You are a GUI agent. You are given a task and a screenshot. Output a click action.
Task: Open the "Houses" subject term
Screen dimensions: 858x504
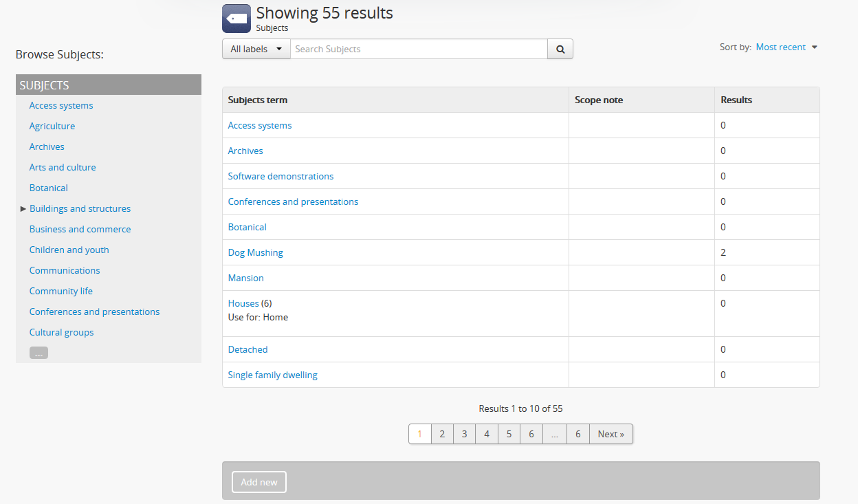(x=243, y=303)
